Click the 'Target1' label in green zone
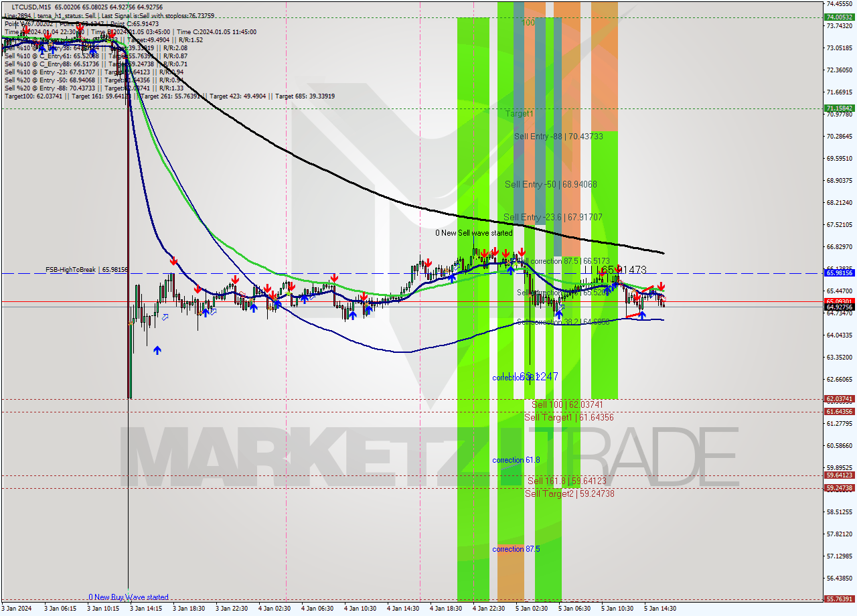 [x=520, y=114]
